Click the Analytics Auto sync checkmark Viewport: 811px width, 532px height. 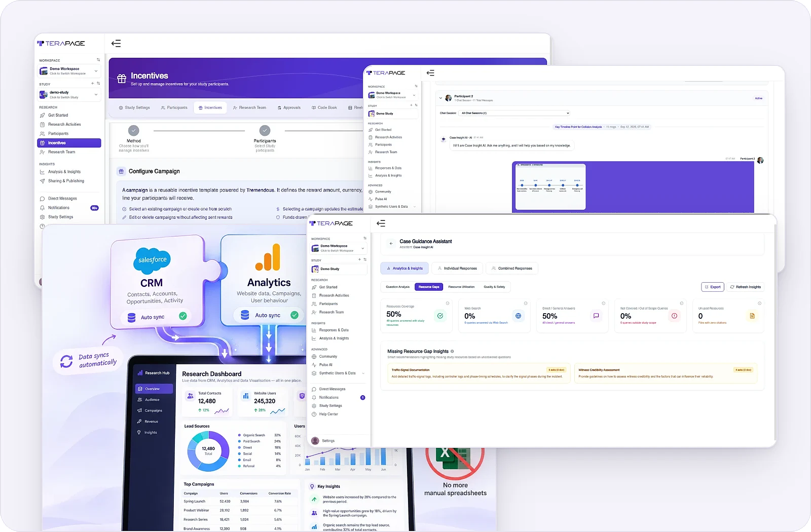[x=294, y=315]
